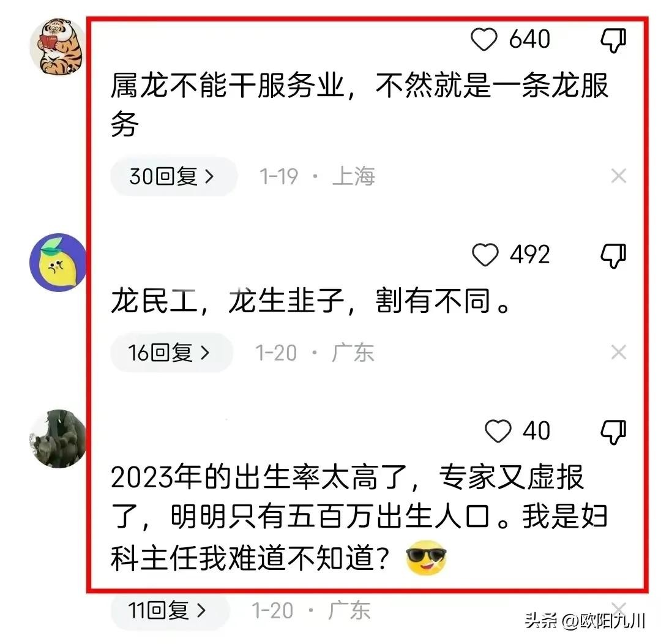The image size is (661, 644).
Task: Expand the 16回复 replies
Action: 171,353
